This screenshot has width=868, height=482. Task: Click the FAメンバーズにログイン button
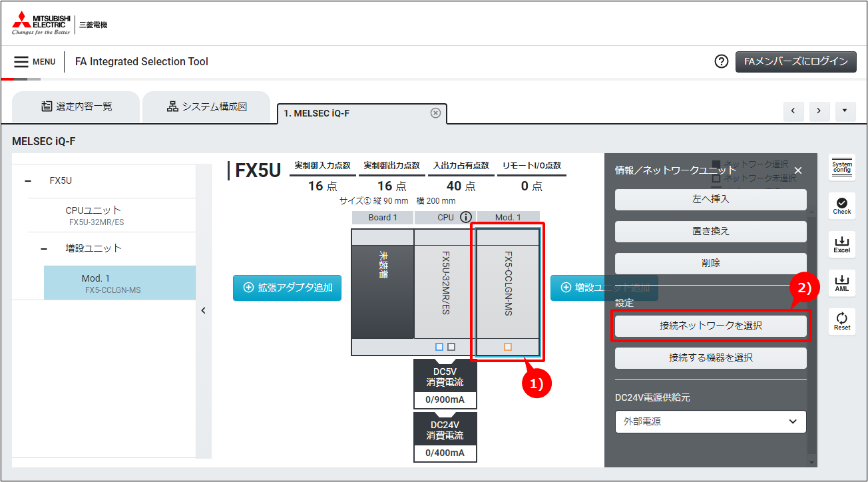click(795, 61)
